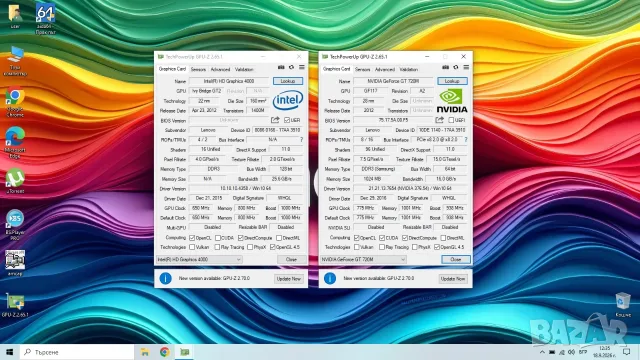The height and width of the screenshot is (360, 640).
Task: Open uTorrent desktop shortcut
Action: coord(15,180)
